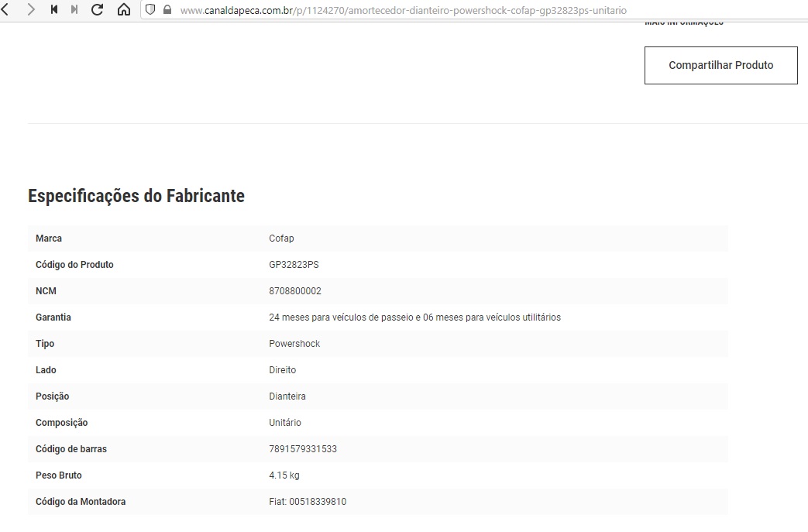Click the Cofap brand value
The width and height of the screenshot is (808, 532).
pos(281,239)
